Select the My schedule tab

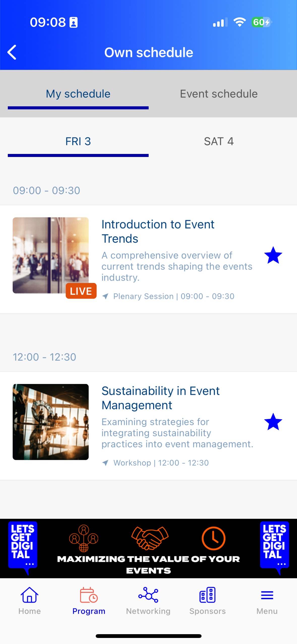click(x=78, y=94)
